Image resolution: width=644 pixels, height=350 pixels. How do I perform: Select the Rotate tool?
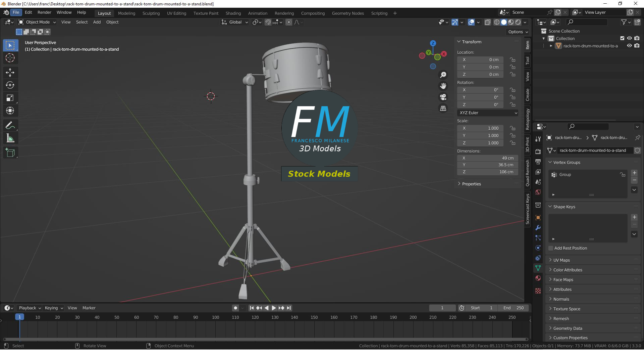click(10, 85)
